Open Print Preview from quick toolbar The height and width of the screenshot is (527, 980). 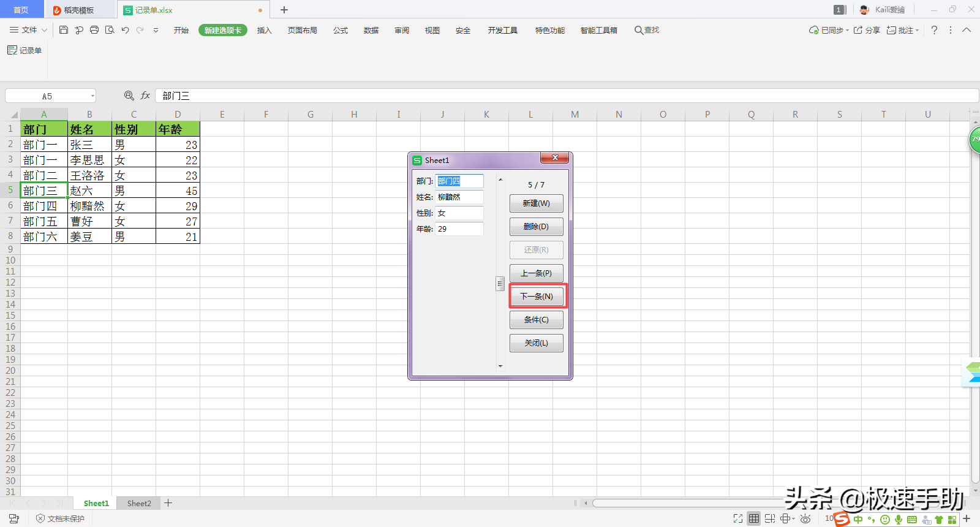click(110, 30)
